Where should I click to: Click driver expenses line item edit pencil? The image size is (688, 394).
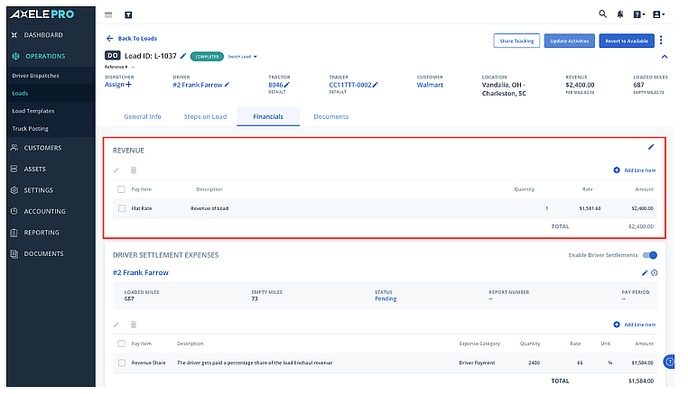(x=116, y=325)
